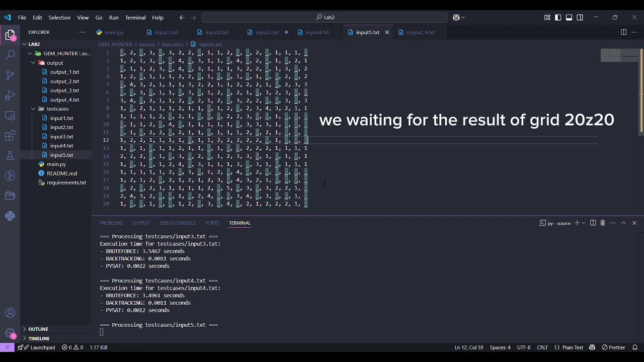
Task: Go back using the navigation arrow
Action: (x=182, y=18)
